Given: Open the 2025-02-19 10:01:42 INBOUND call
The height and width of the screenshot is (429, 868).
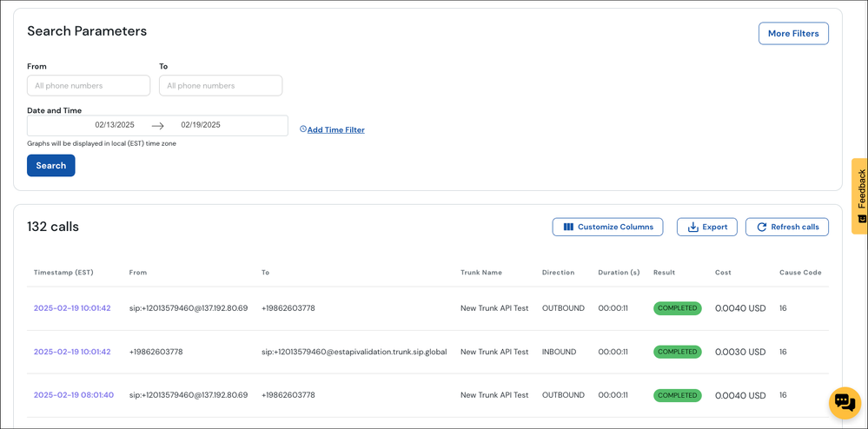Looking at the screenshot, I should point(72,352).
